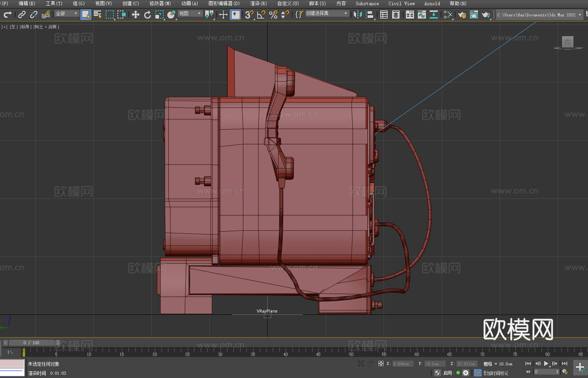Open the Rendered Frame Window icon
This screenshot has height=378, width=588.
(x=474, y=14)
